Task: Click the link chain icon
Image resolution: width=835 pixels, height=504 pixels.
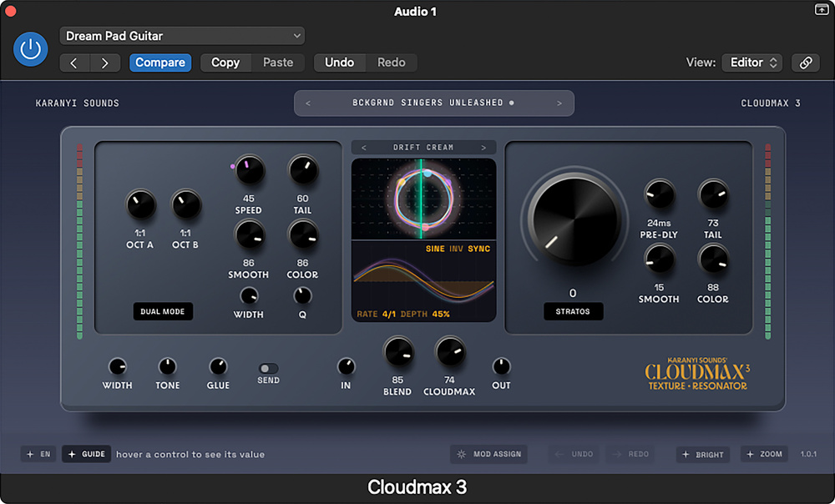Action: click(x=806, y=63)
